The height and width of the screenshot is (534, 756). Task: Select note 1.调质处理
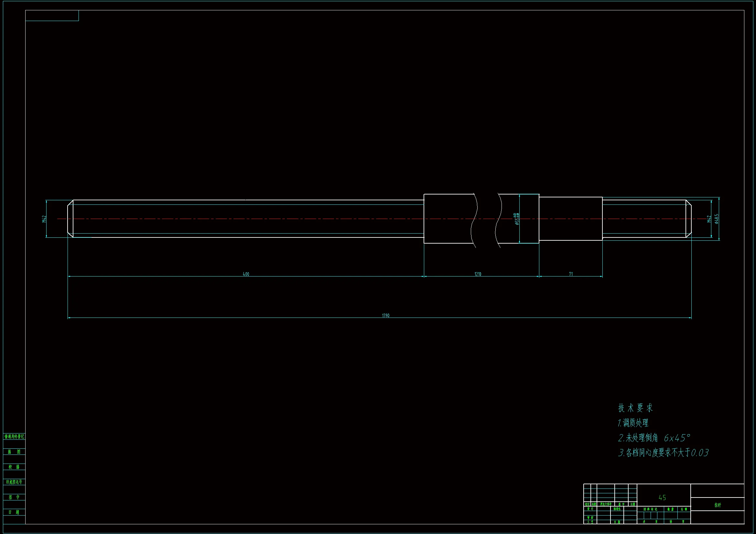[x=633, y=423]
